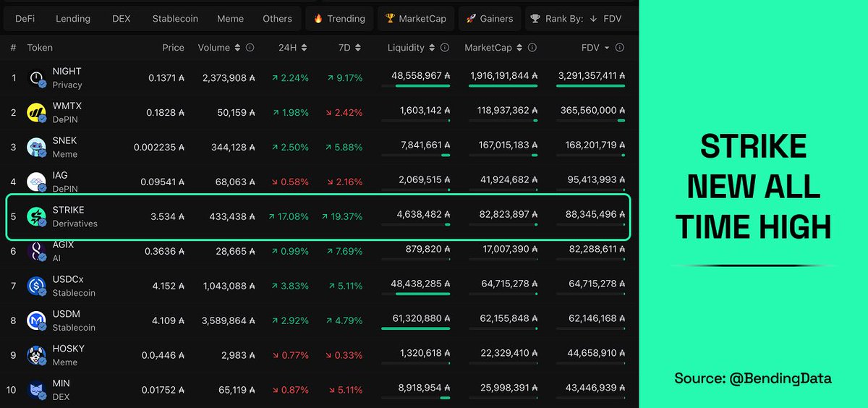The width and height of the screenshot is (868, 408).
Task: Click AGIX 7D change 7.69%
Action: [346, 251]
